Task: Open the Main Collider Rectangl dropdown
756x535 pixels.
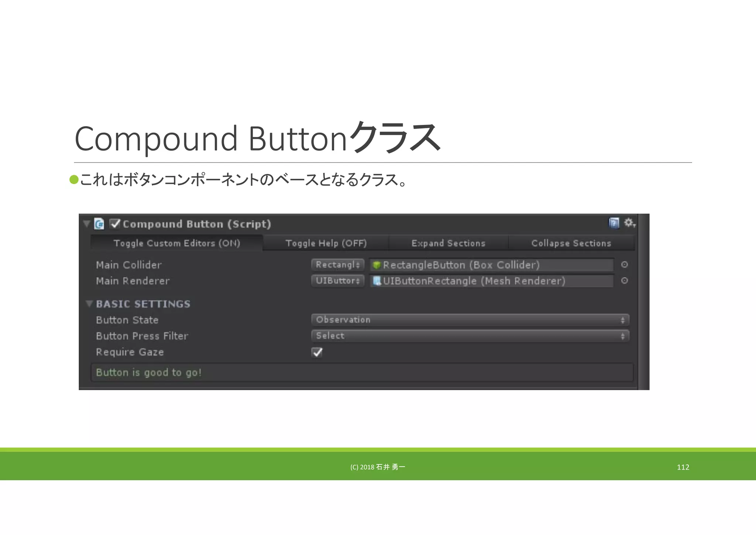Action: click(338, 265)
